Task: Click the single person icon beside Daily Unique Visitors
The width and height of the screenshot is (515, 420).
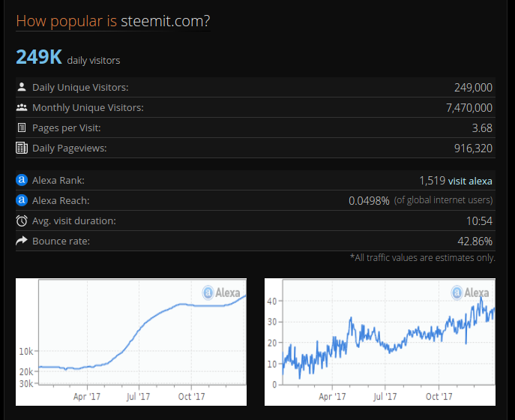Action: point(22,87)
